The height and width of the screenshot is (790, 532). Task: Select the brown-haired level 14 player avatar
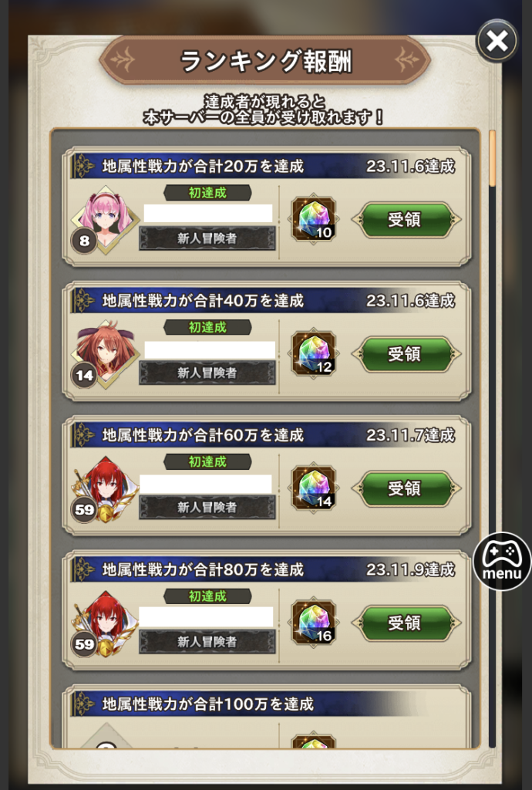pos(104,355)
